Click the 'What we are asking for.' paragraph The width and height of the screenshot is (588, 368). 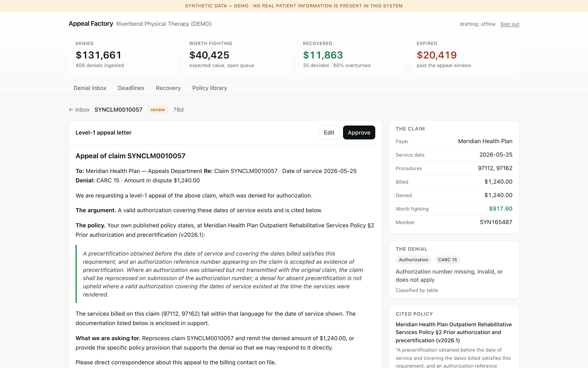pyautogui.click(x=215, y=343)
